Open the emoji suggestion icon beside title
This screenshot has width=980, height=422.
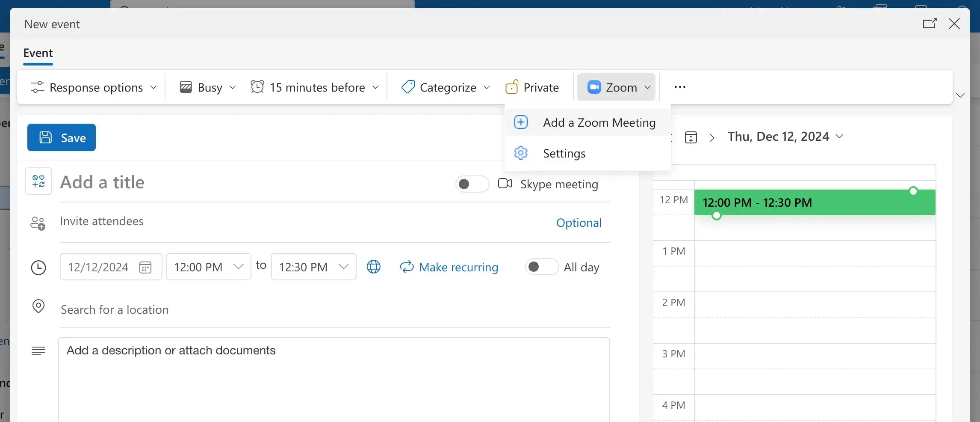coord(38,181)
